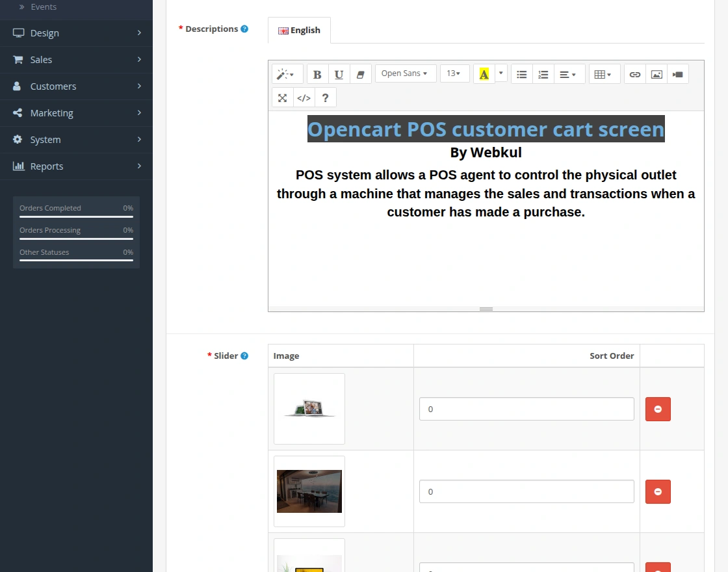Open the Open Sans font family dropdown
The width and height of the screenshot is (728, 572).
(405, 73)
